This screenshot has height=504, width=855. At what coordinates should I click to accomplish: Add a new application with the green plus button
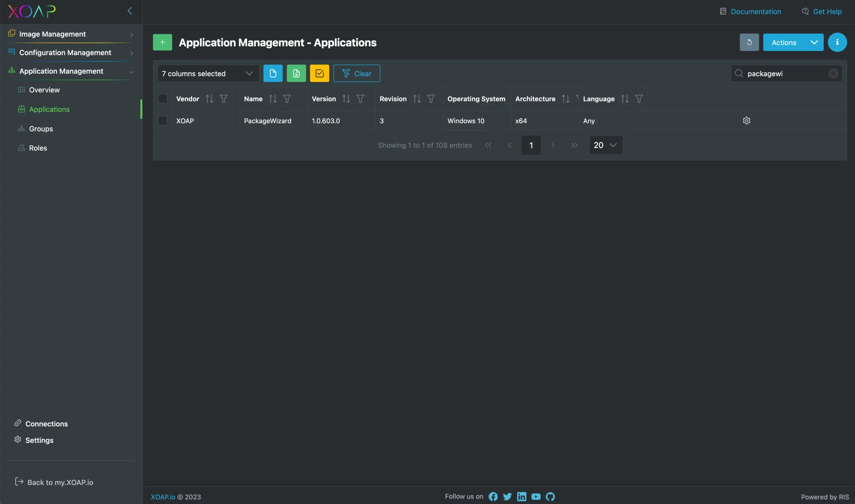click(162, 42)
